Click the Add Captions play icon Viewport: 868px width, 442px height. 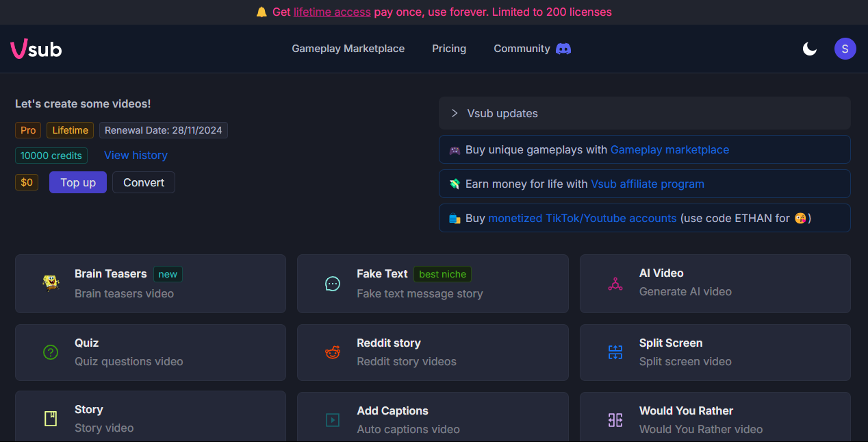click(333, 420)
